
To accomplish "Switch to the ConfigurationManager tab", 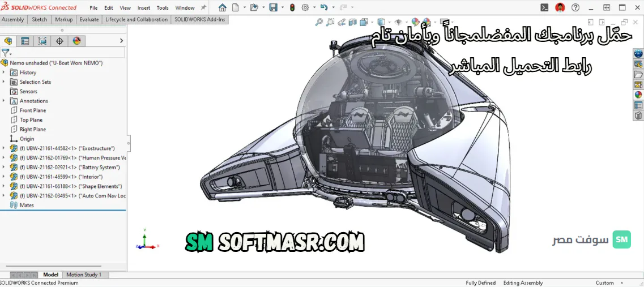I will (x=42, y=41).
